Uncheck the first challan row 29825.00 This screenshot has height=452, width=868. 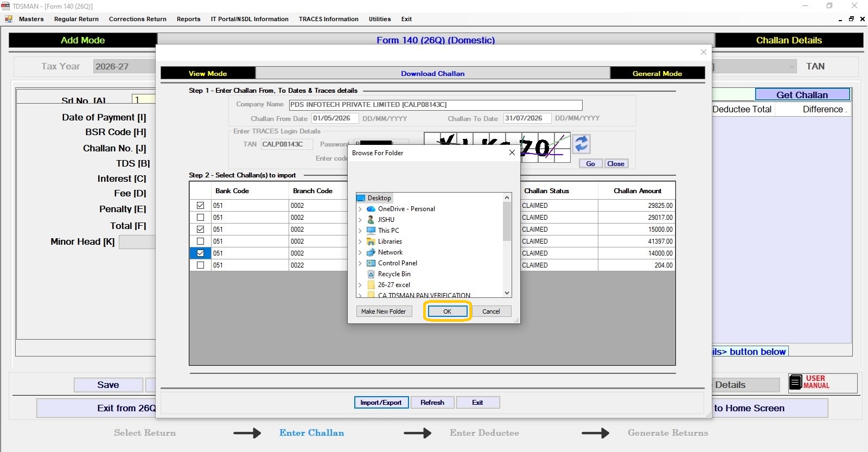[x=200, y=206]
